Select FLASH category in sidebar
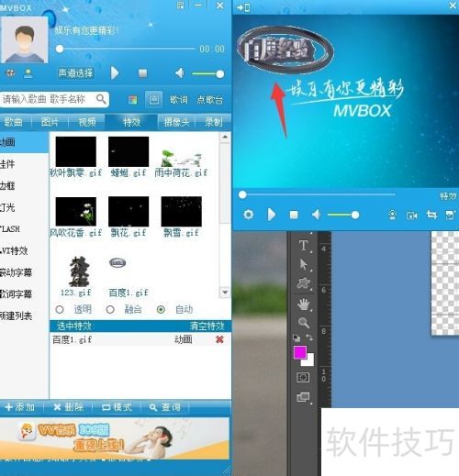The width and height of the screenshot is (459, 476). pos(24,229)
